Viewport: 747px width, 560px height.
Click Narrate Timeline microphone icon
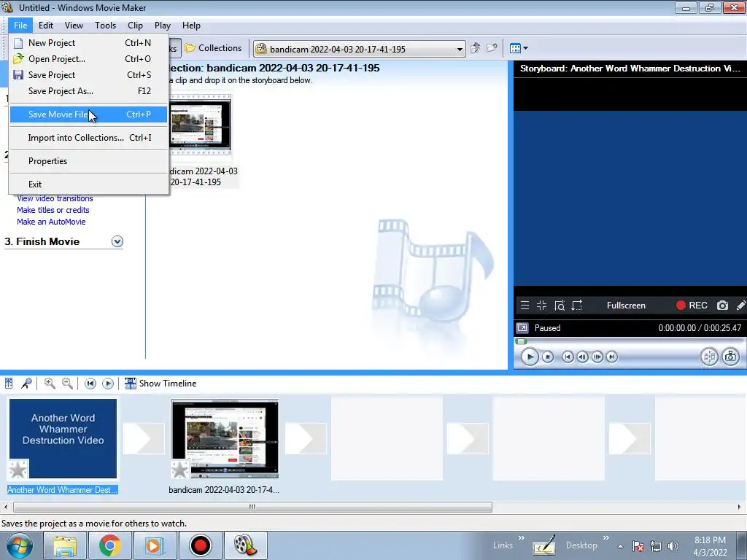tap(27, 384)
